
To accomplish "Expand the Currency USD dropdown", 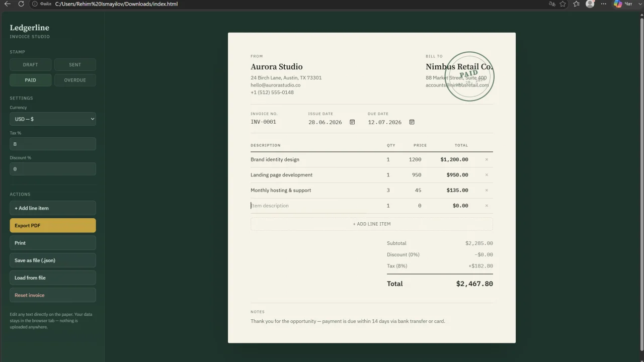I will (53, 119).
